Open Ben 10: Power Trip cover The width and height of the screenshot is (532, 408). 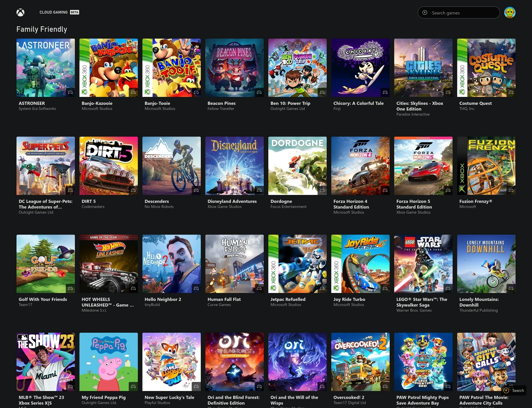[297, 68]
